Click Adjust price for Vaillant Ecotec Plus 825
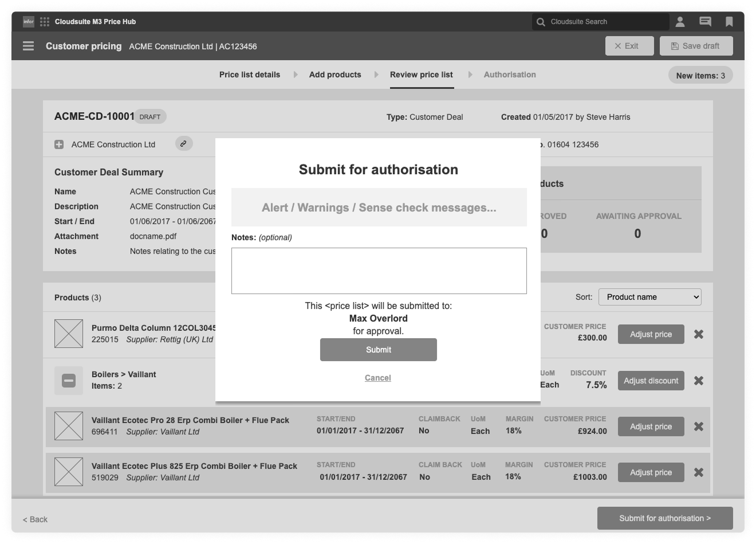The width and height of the screenshot is (756, 544). (651, 472)
